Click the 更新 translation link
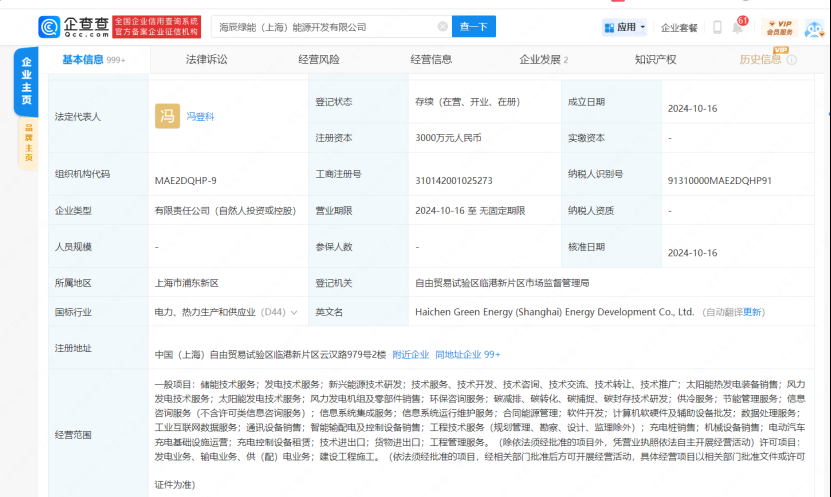Image resolution: width=831 pixels, height=497 pixels. 753,312
